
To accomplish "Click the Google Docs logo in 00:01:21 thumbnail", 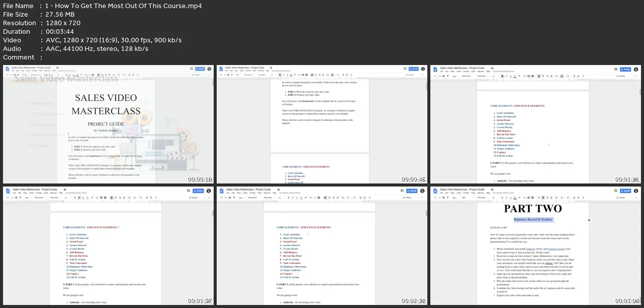I will pyautogui.click(x=435, y=69).
